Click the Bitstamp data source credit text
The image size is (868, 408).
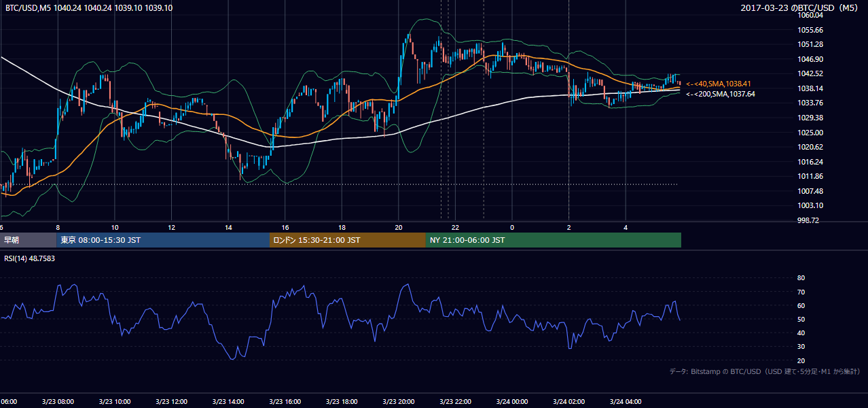(x=765, y=371)
